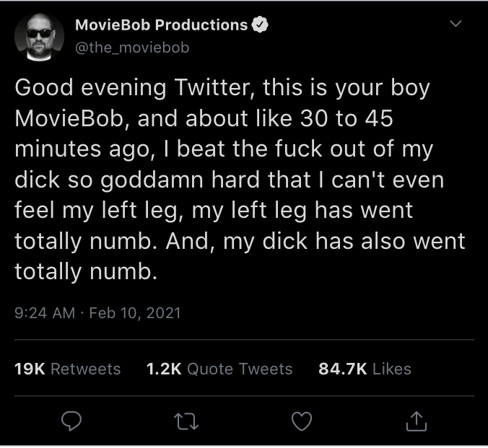
Task: Click the "Quote Tweets" label text
Action: click(240, 369)
